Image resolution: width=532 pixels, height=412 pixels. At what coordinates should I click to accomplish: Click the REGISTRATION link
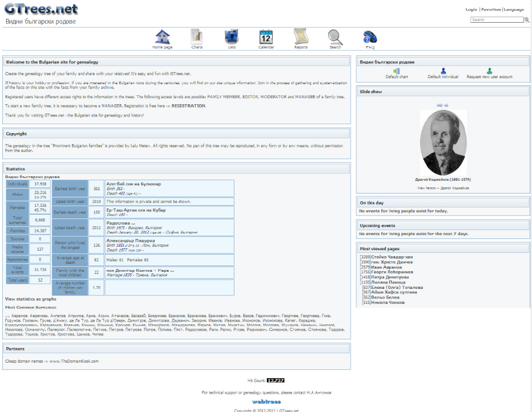pyautogui.click(x=188, y=105)
